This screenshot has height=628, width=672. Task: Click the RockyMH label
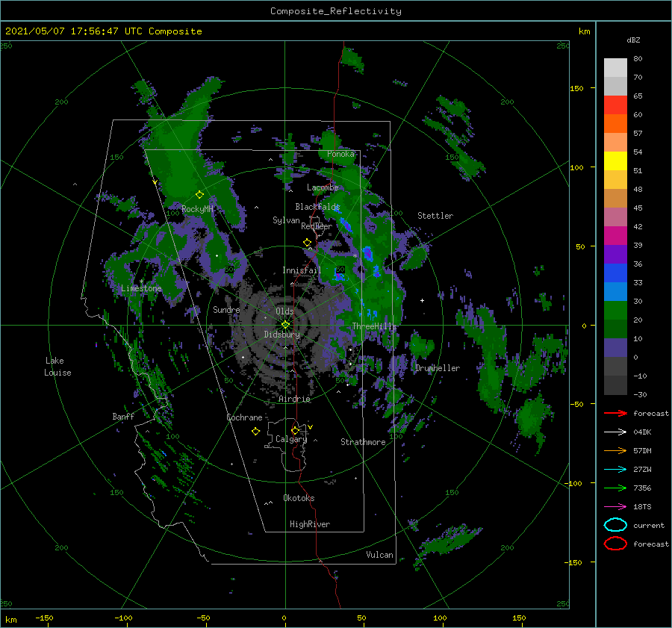tap(198, 209)
